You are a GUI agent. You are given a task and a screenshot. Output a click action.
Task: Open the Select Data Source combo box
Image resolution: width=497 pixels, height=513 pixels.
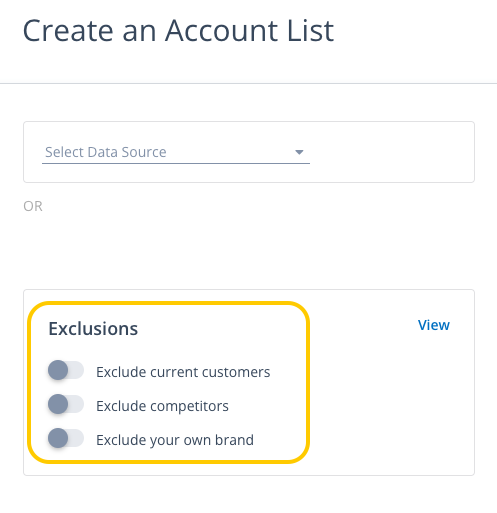click(x=176, y=152)
